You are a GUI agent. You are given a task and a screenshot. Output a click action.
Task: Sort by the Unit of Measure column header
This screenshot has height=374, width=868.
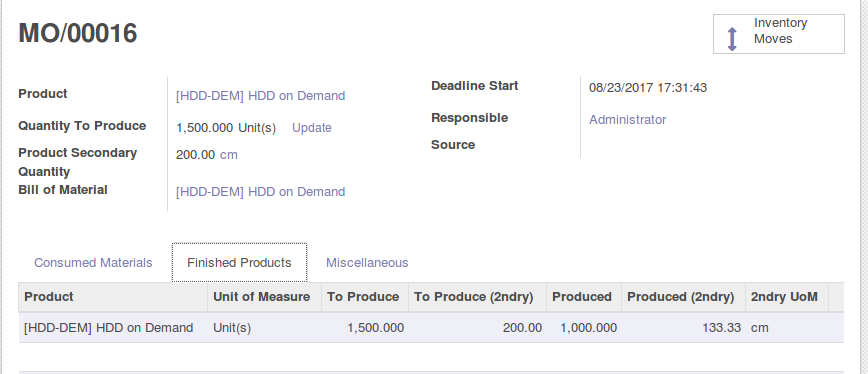[x=261, y=297]
